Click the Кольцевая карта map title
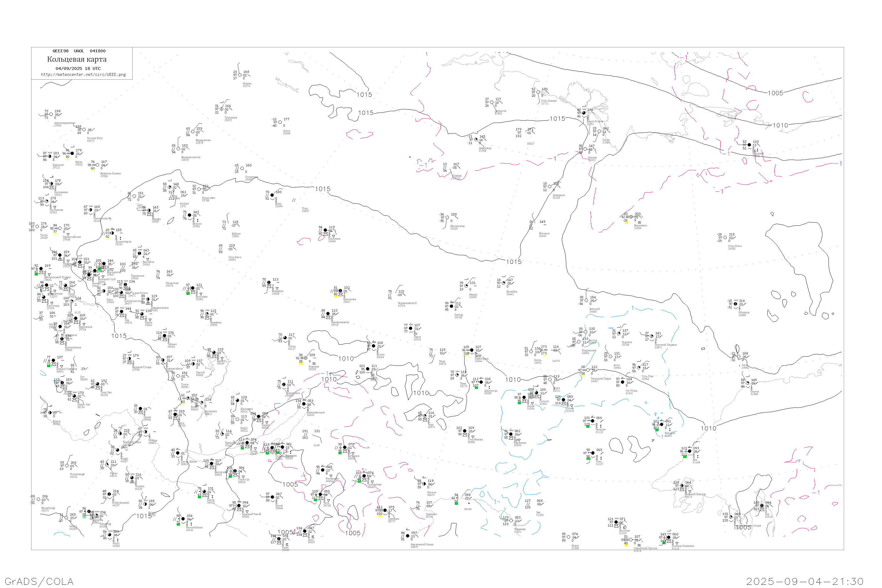This screenshot has height=588, width=882. click(x=77, y=59)
